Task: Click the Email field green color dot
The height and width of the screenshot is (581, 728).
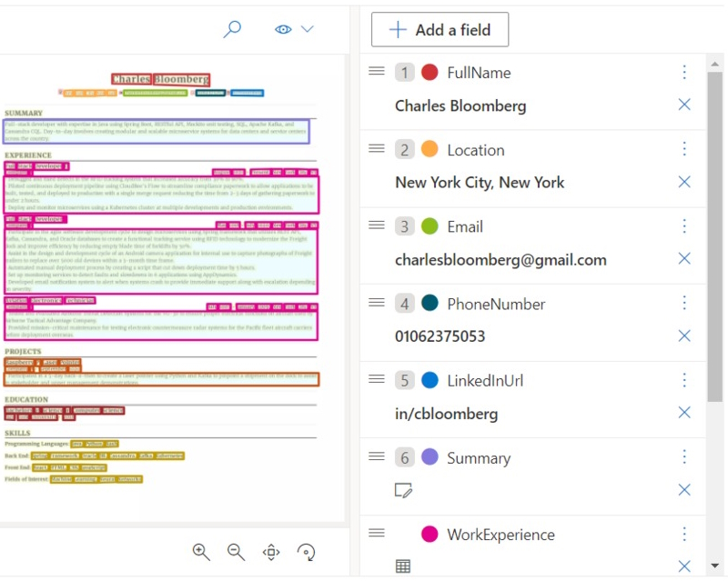Action: 430,226
